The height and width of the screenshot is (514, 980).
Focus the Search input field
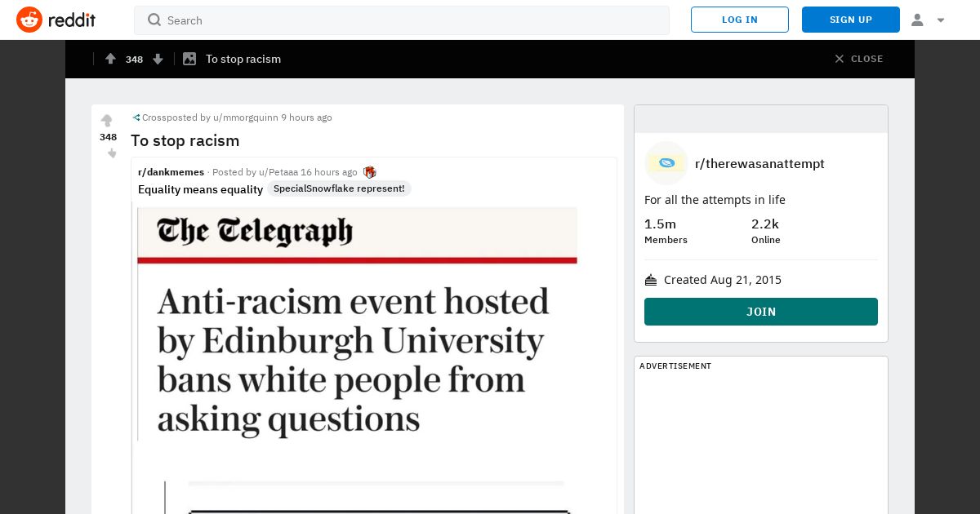pos(402,20)
